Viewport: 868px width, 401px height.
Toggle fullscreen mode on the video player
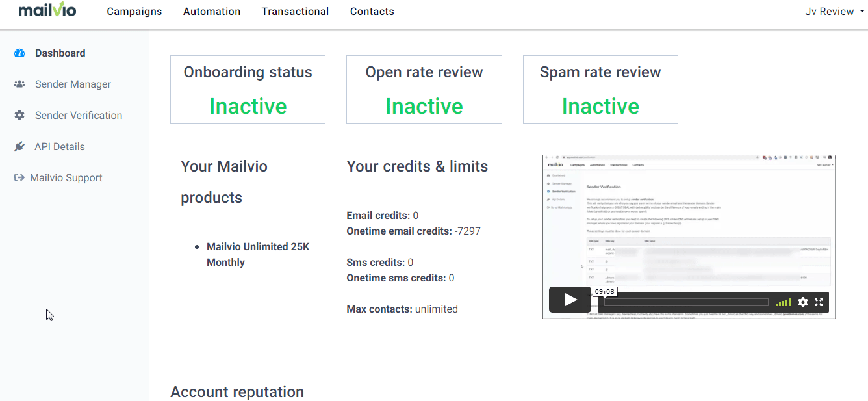[x=819, y=302]
